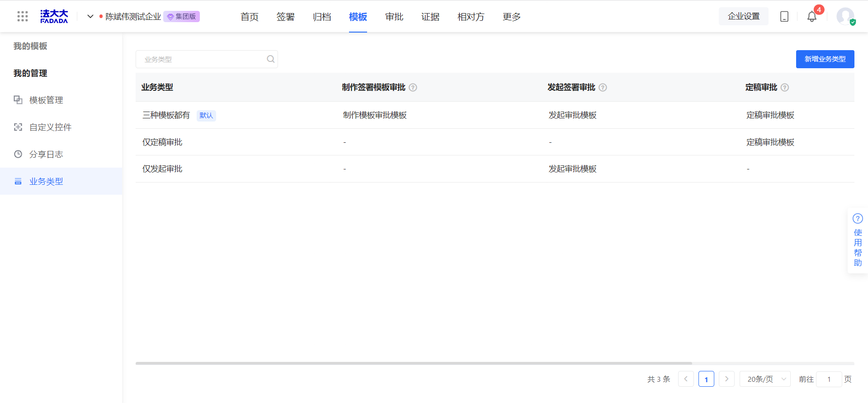Screen dimensions: 868x403
Task: Open the 签署 tab
Action: (x=286, y=17)
